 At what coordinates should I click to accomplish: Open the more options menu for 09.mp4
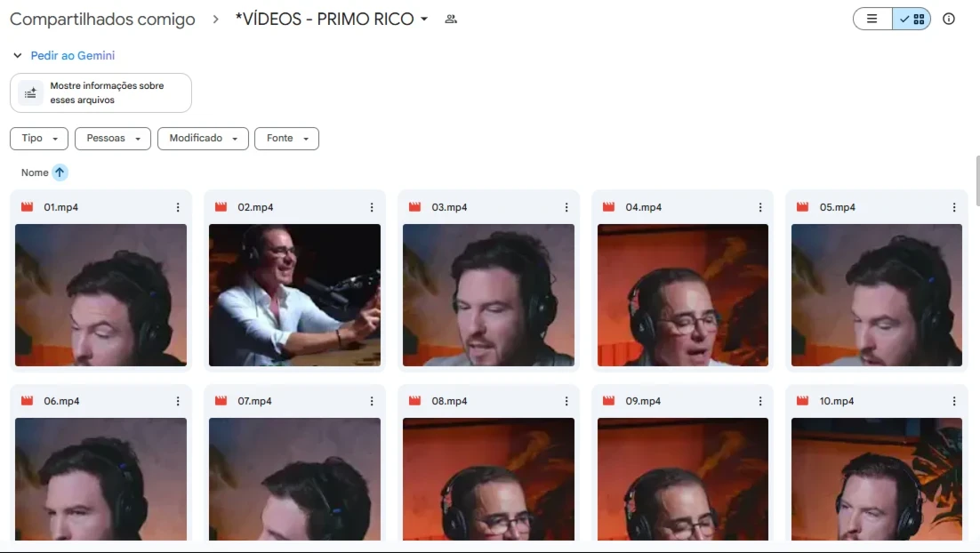760,401
